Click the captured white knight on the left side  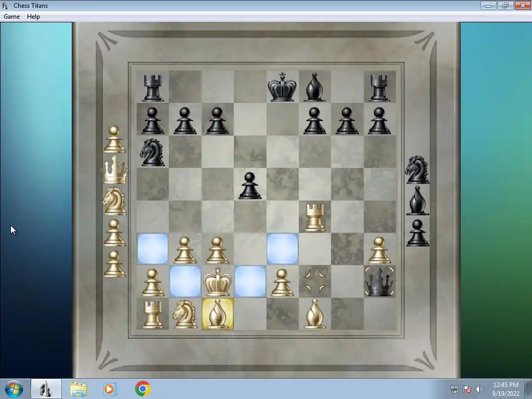[114, 201]
